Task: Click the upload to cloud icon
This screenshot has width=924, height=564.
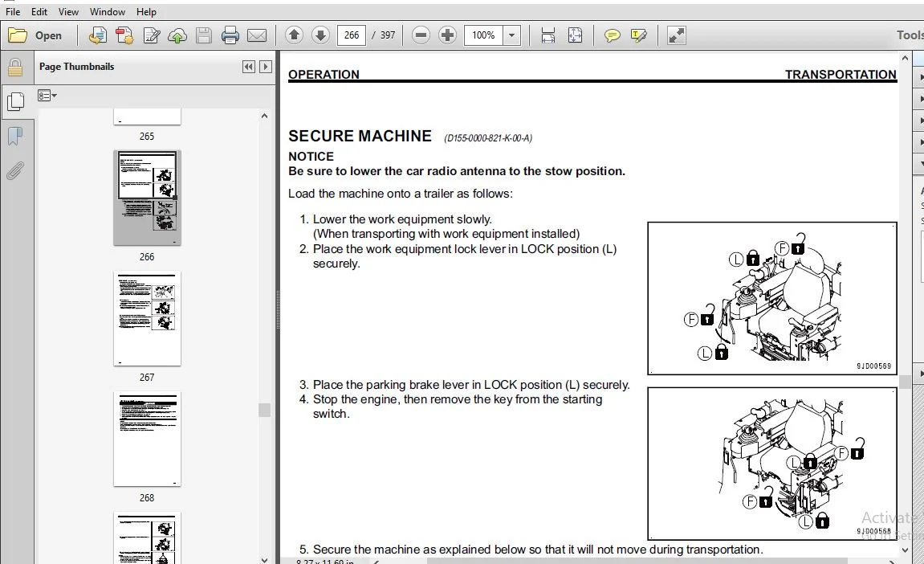Action: point(177,35)
